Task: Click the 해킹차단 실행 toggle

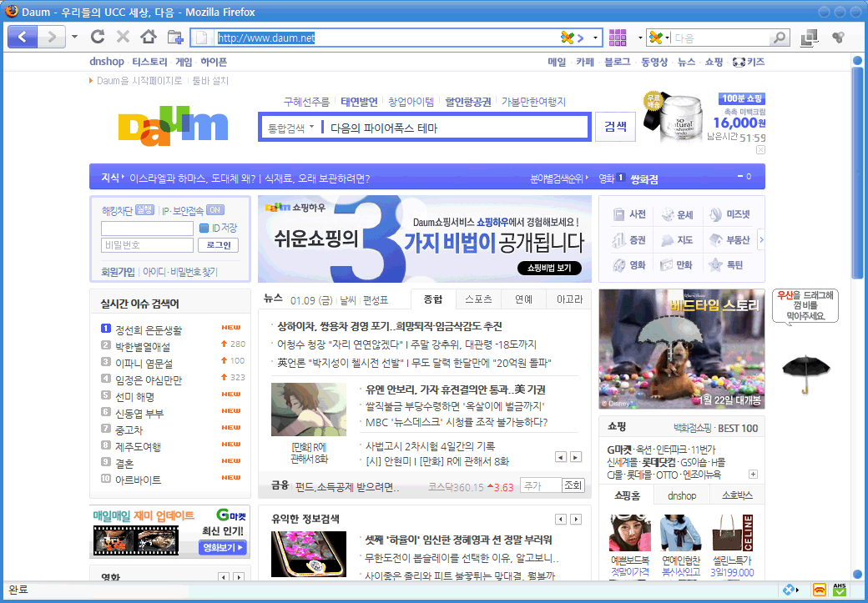Action: 144,210
